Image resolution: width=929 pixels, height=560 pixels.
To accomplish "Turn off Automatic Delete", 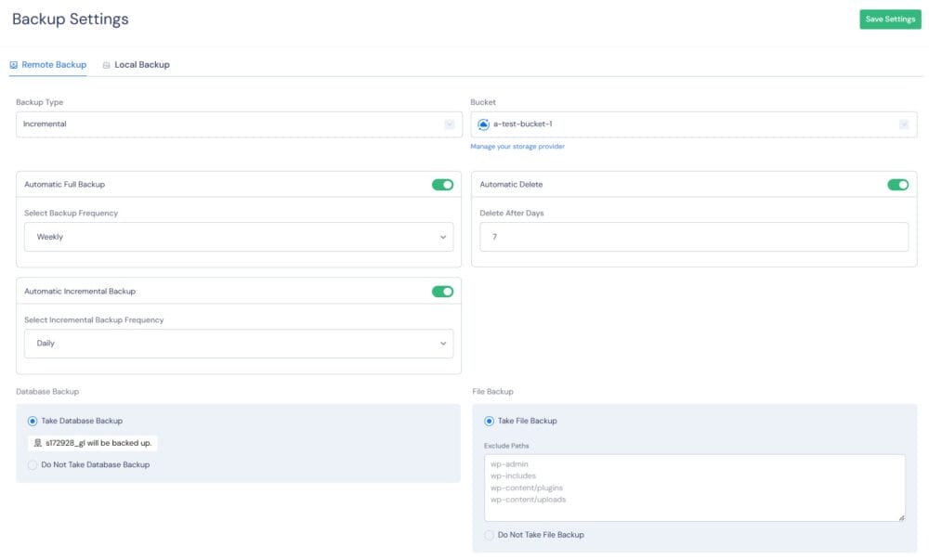I will 898,185.
